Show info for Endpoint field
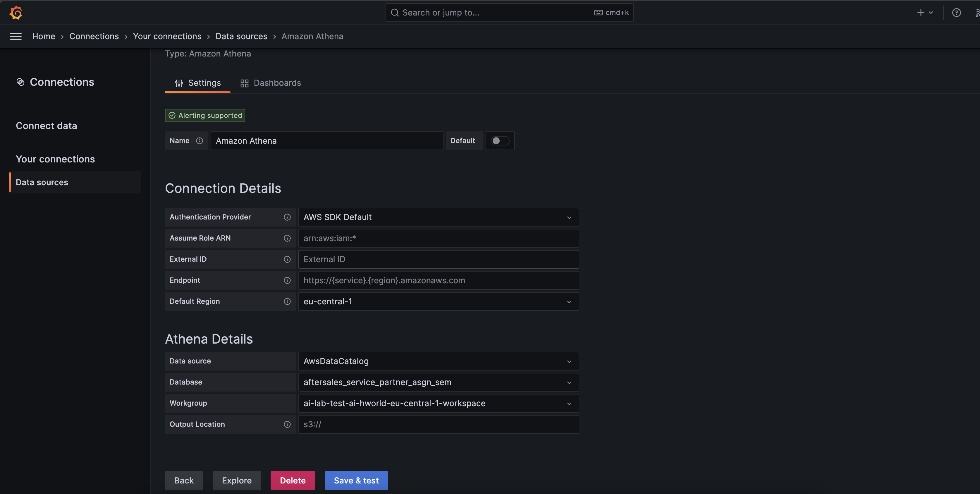Screen dimensions: 980x494 pyautogui.click(x=287, y=280)
